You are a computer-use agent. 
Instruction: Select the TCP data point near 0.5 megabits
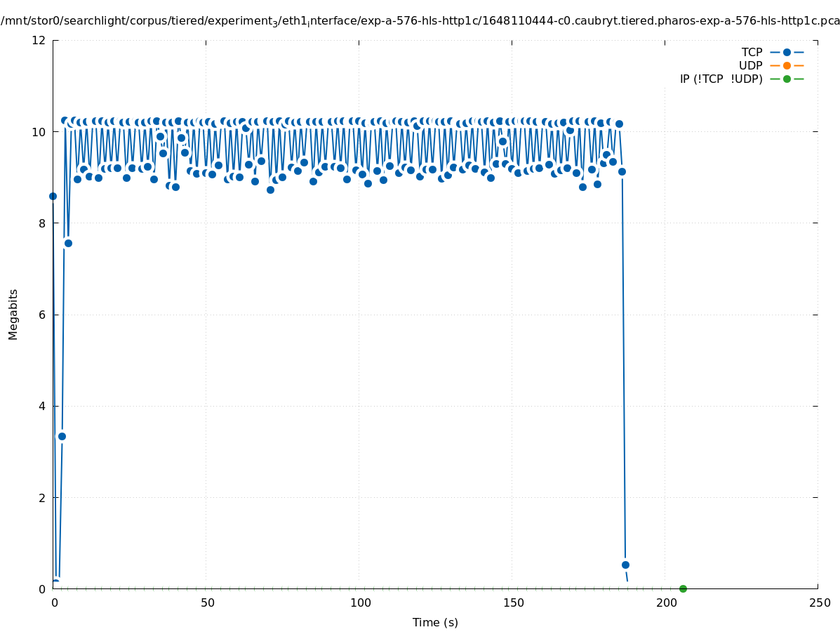(x=625, y=565)
